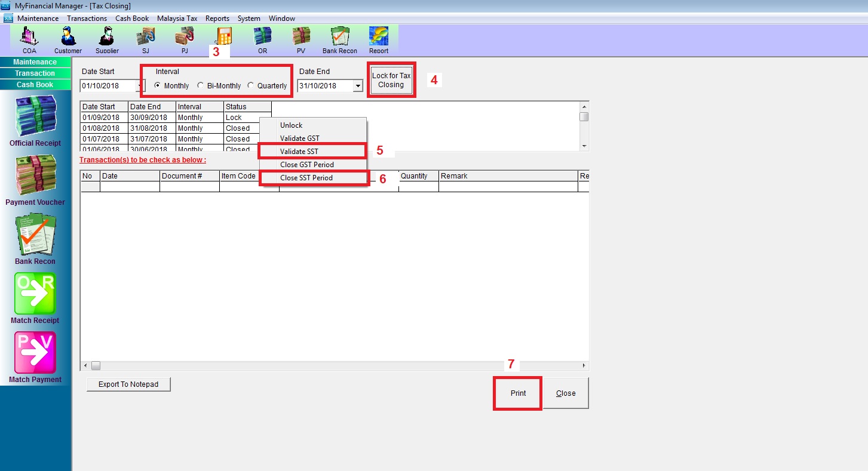Open the Malaysia Tax menu
Viewport: 868px width, 471px height.
177,19
